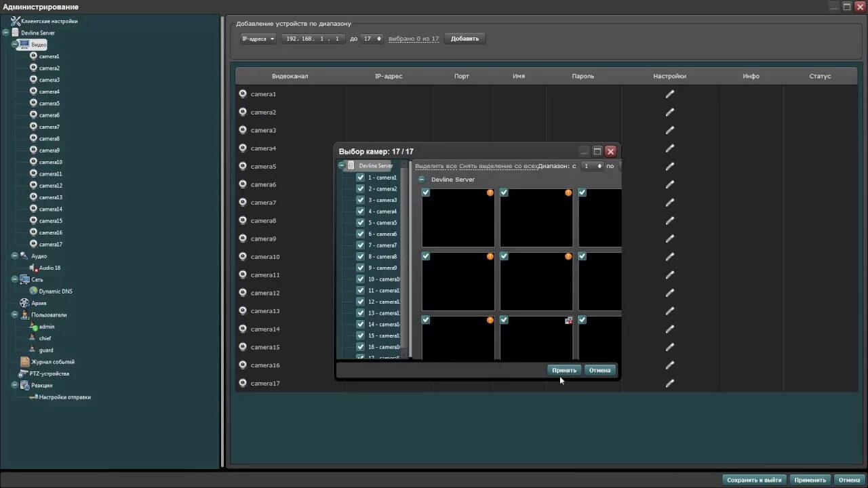Click Снять выделение со всех link
Viewport: 868px width, 488px height.
[x=498, y=166]
